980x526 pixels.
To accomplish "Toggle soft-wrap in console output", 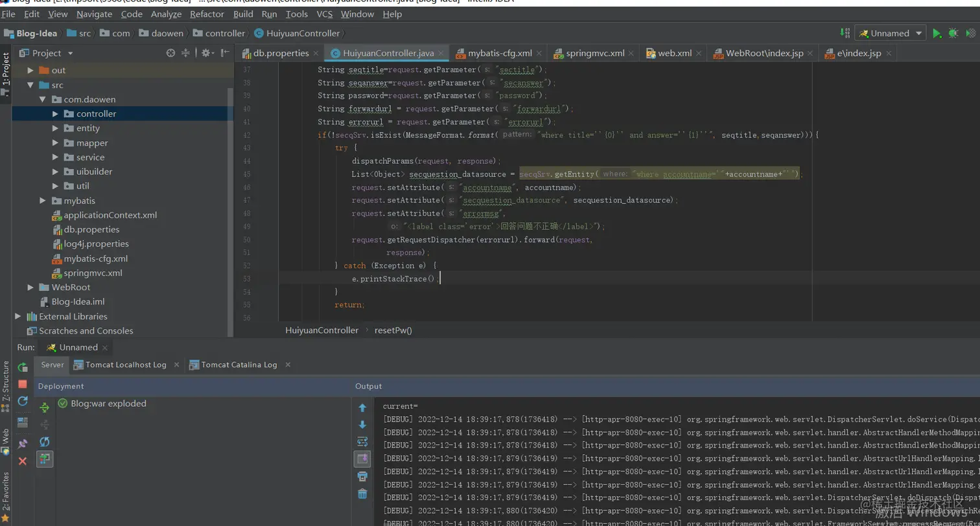I will 362,442.
